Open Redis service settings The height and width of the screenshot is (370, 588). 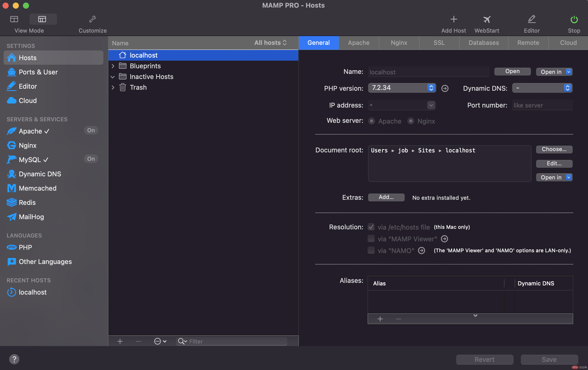(x=53, y=203)
